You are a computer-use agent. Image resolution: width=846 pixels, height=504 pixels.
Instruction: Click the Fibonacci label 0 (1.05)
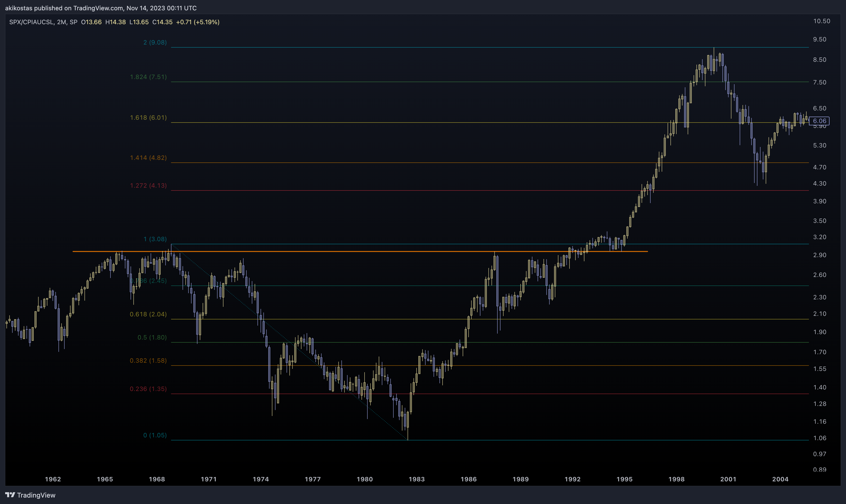155,435
